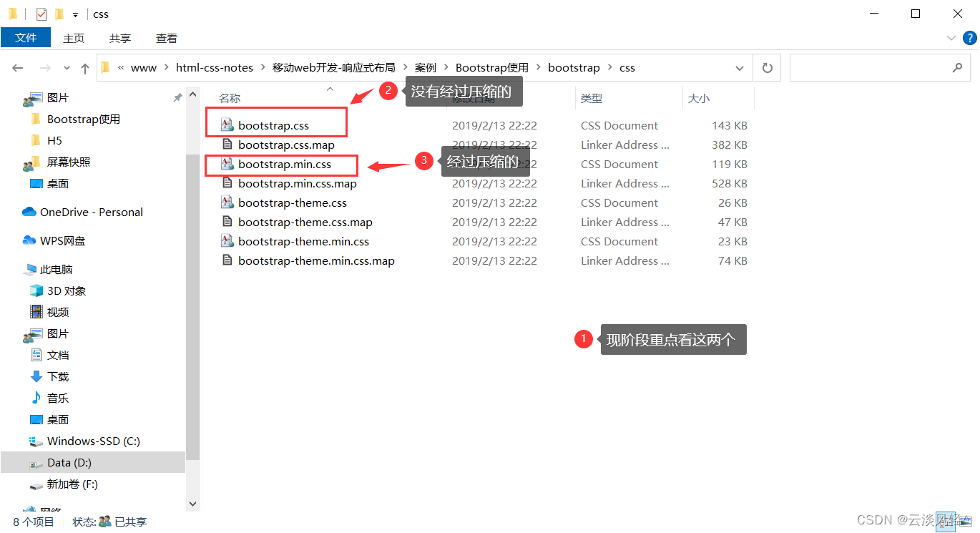The width and height of the screenshot is (980, 533).
Task: Open the Explorer help icon
Action: (x=969, y=39)
